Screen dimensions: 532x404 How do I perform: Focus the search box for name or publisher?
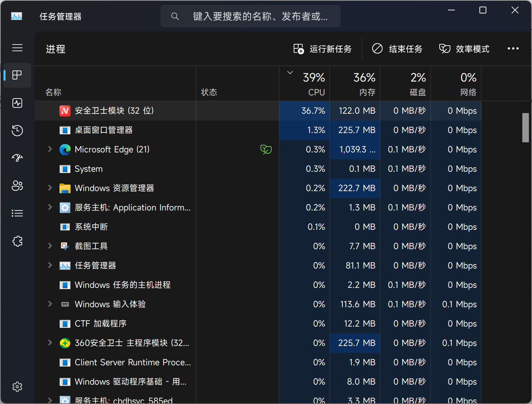pyautogui.click(x=250, y=16)
